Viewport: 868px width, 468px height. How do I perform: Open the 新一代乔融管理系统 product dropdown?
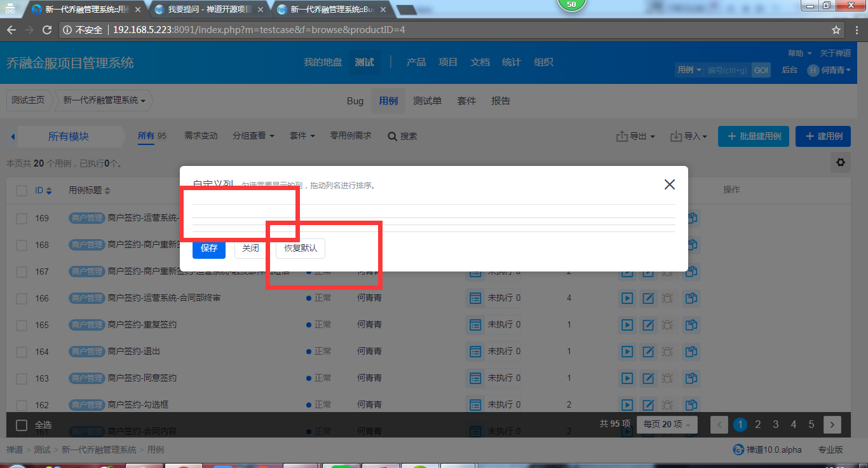(104, 100)
